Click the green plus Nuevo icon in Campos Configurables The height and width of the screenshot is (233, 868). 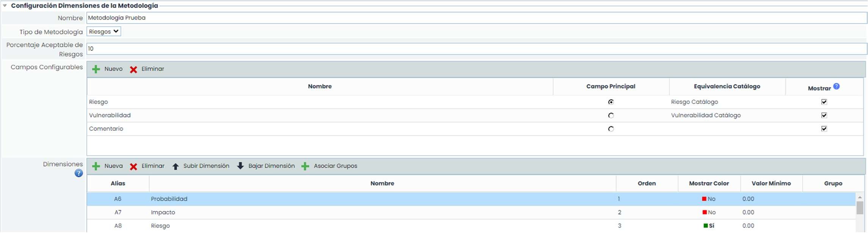tap(96, 69)
